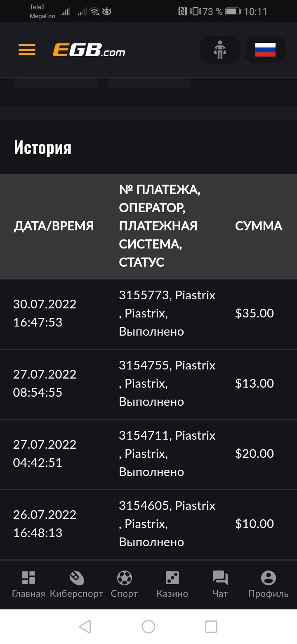Select payment 3154755 row
The width and height of the screenshot is (297, 644).
coord(167,384)
